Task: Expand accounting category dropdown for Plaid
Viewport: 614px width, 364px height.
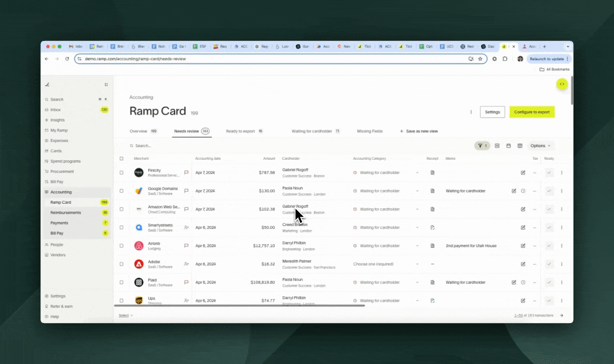Action: pyautogui.click(x=417, y=282)
